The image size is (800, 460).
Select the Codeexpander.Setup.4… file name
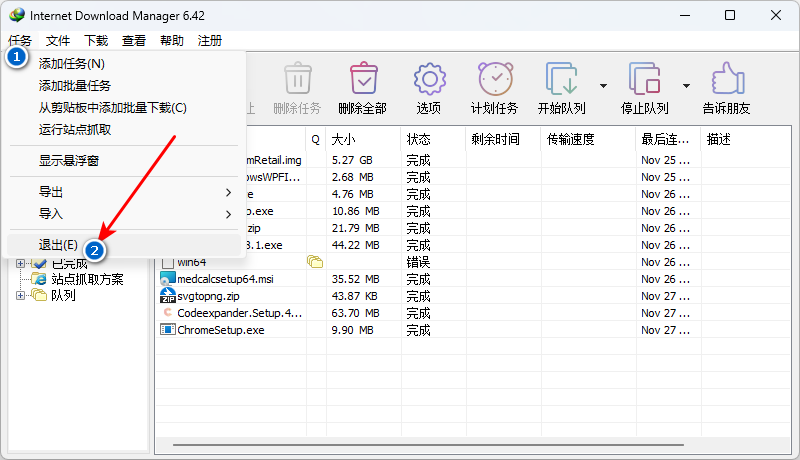239,313
